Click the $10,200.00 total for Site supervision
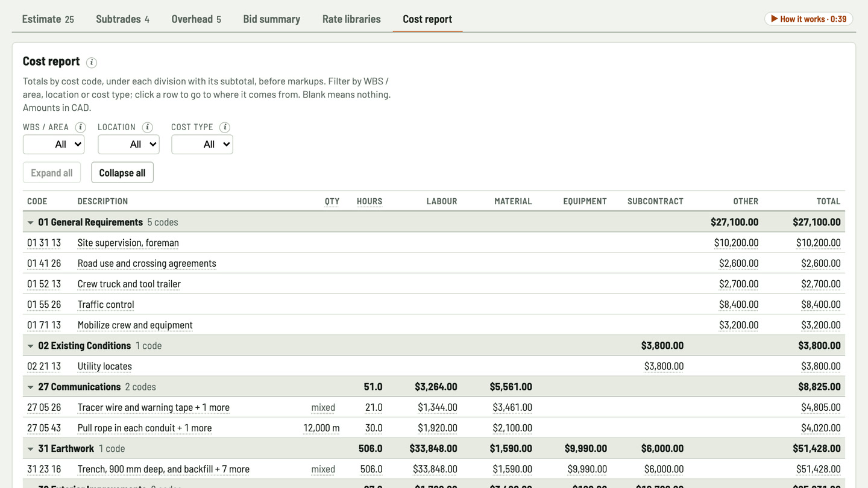This screenshot has height=488, width=868. 819,243
